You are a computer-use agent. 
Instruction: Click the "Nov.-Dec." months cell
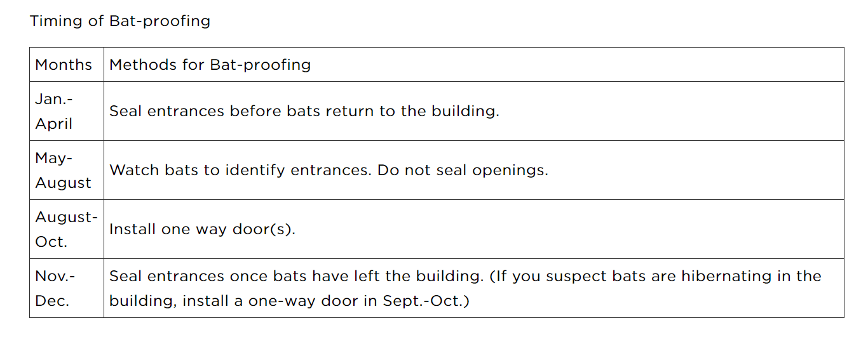click(x=55, y=288)
